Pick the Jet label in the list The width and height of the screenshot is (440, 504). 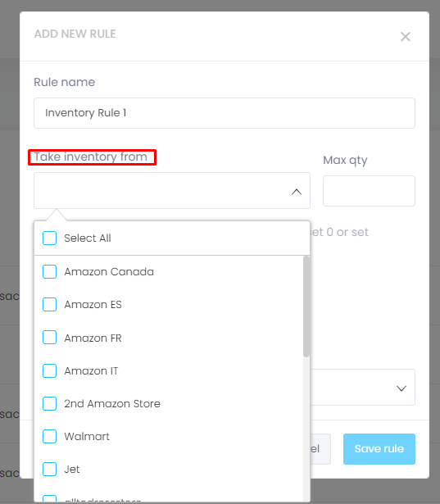pos(72,470)
